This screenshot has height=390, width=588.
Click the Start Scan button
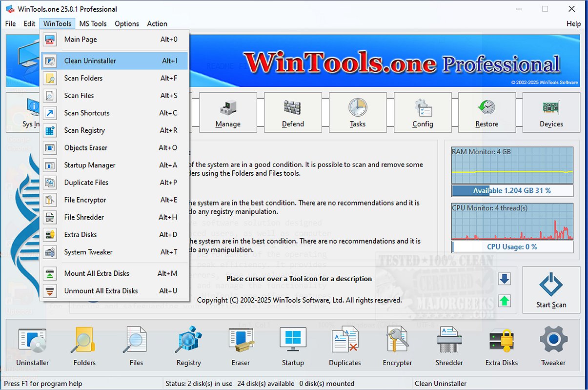(551, 289)
